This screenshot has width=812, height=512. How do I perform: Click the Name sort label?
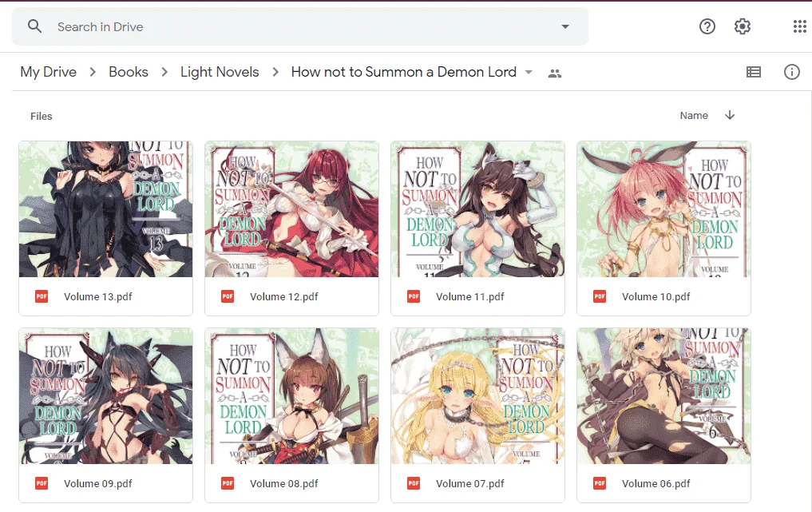pyautogui.click(x=693, y=116)
